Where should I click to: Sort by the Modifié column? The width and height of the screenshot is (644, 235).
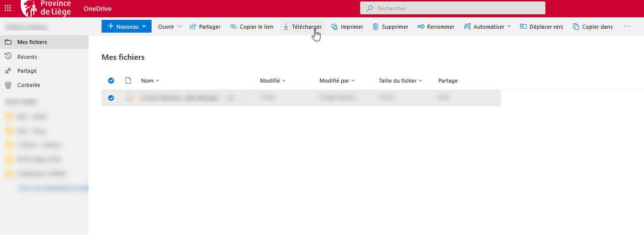pyautogui.click(x=273, y=81)
